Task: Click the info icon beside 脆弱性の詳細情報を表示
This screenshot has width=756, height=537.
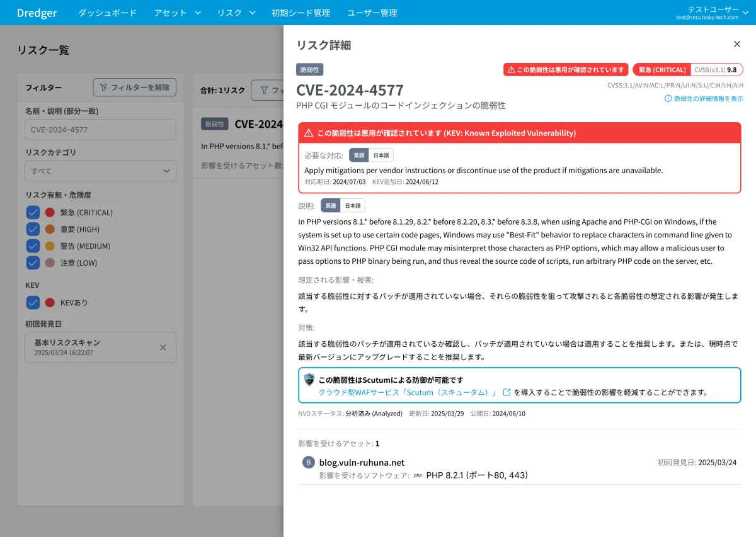Action: coord(668,99)
